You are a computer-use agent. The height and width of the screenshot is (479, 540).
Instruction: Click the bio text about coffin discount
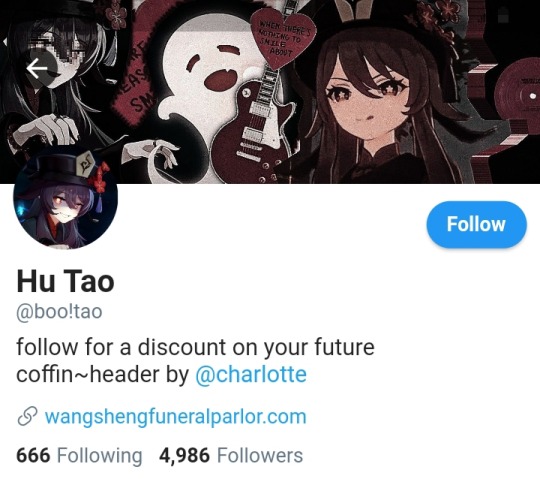(195, 361)
